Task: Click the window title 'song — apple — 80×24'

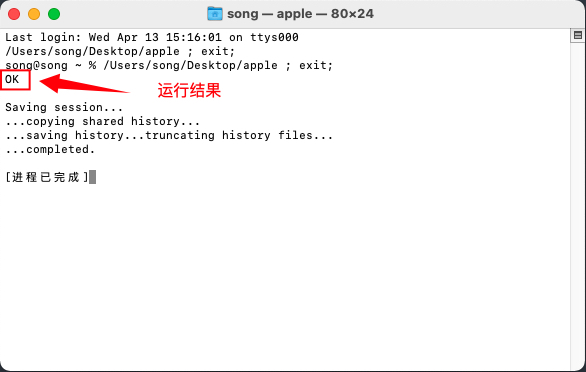Action: 300,14
